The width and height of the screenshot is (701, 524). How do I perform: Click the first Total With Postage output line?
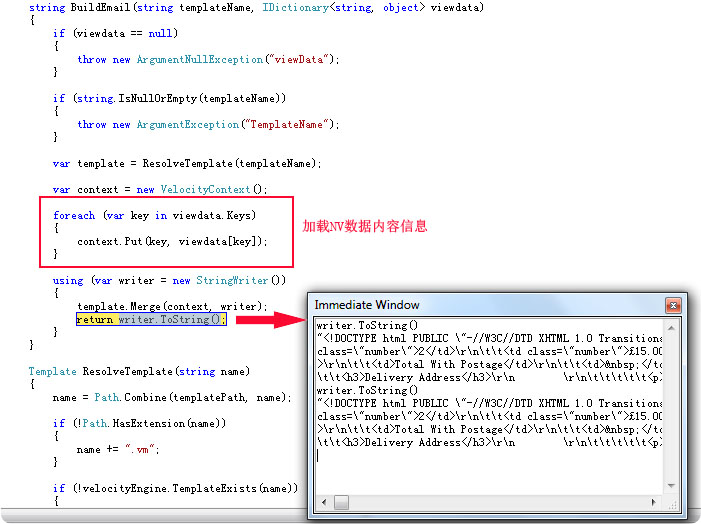tap(489, 364)
